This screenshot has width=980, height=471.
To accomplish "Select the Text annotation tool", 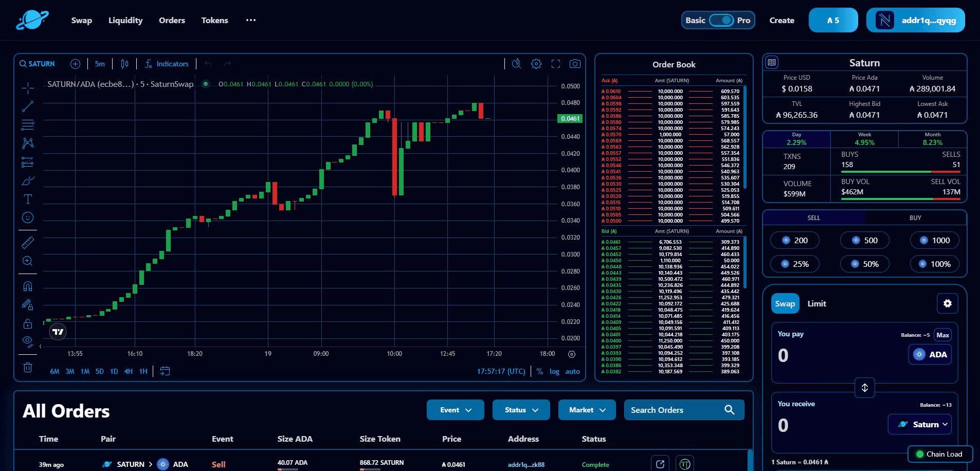I will (x=28, y=199).
